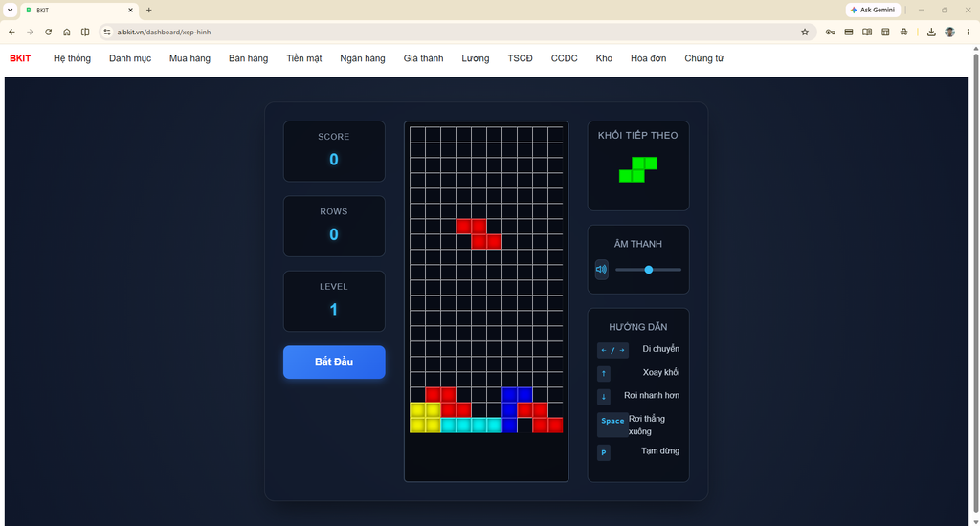Open the payment card icon

point(849,32)
